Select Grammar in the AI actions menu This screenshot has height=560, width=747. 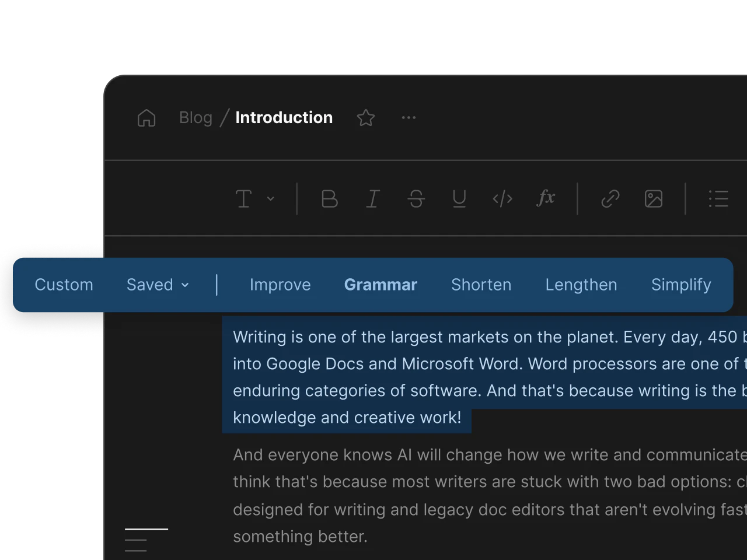tap(381, 285)
